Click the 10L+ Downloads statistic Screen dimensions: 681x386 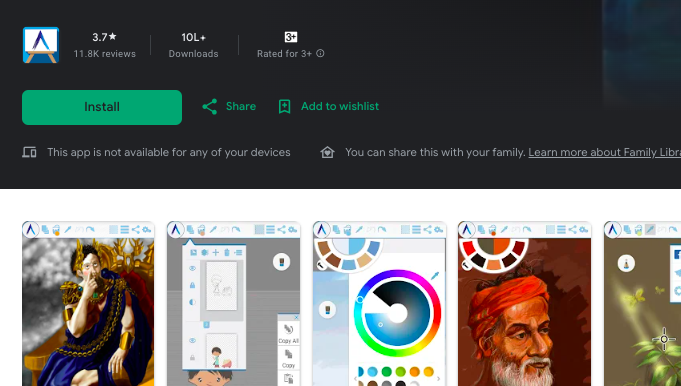pos(193,45)
